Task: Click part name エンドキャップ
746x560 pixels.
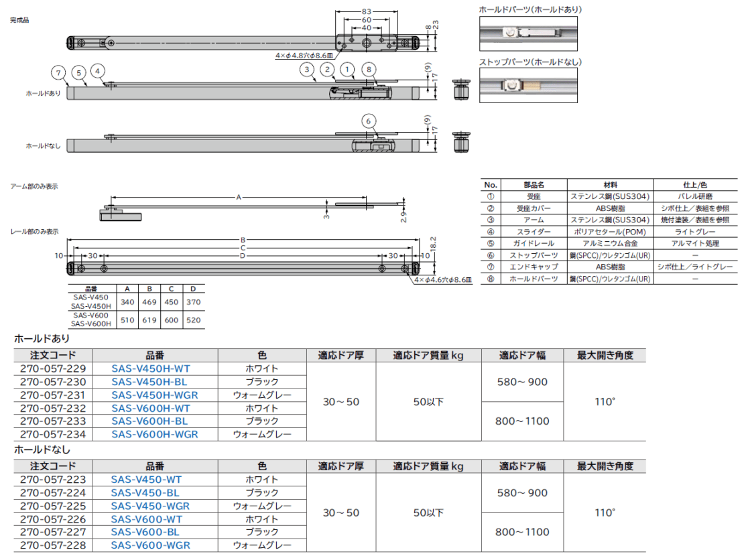Action: [x=534, y=267]
